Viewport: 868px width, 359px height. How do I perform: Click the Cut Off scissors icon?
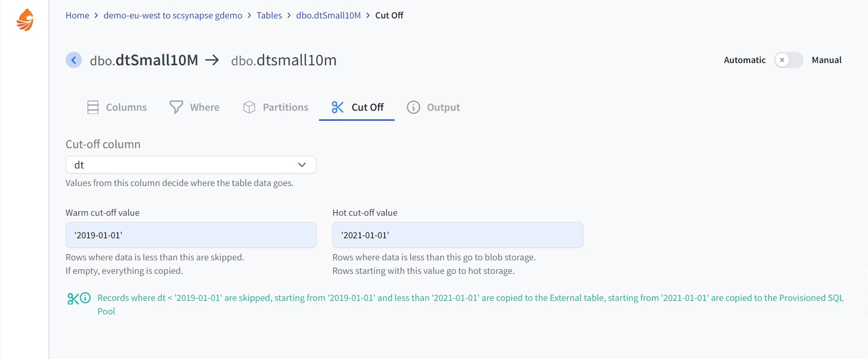point(337,107)
